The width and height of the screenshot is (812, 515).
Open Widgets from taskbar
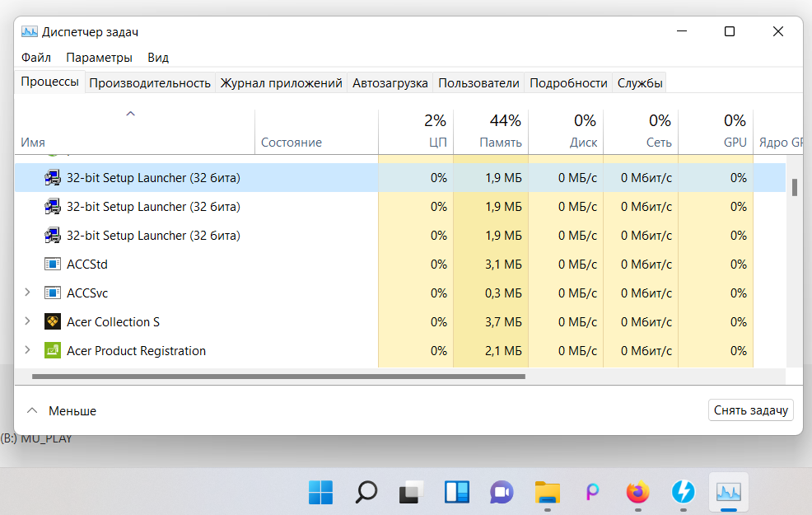(x=457, y=492)
